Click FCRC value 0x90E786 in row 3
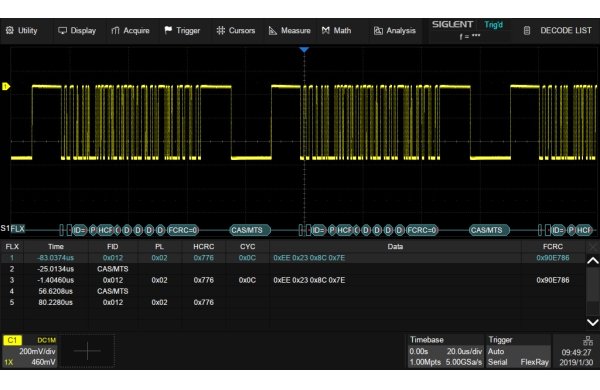600x390 pixels. (x=553, y=280)
